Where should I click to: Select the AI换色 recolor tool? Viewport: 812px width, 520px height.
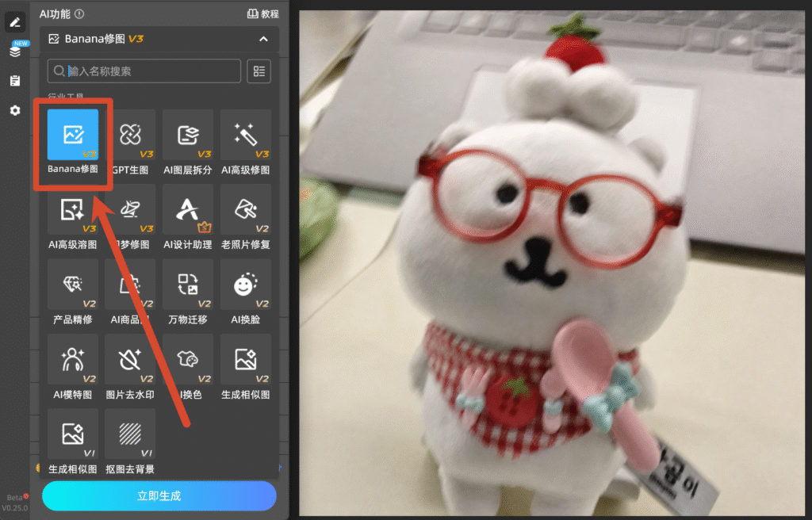coord(187,359)
